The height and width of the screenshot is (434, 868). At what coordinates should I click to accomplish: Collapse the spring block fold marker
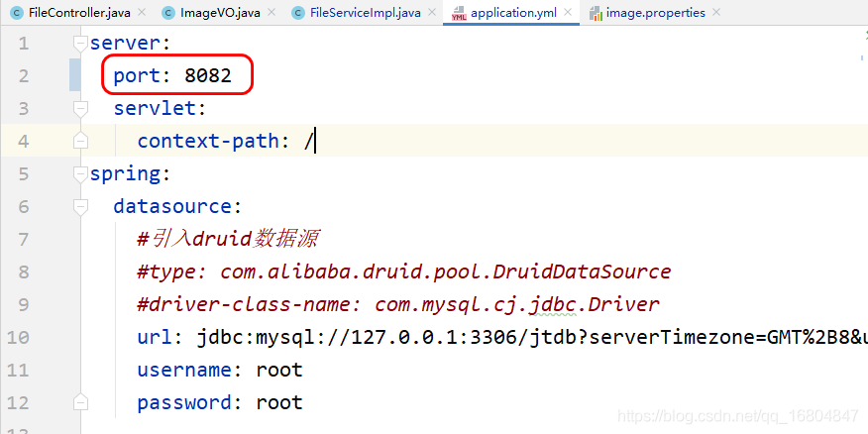81,173
